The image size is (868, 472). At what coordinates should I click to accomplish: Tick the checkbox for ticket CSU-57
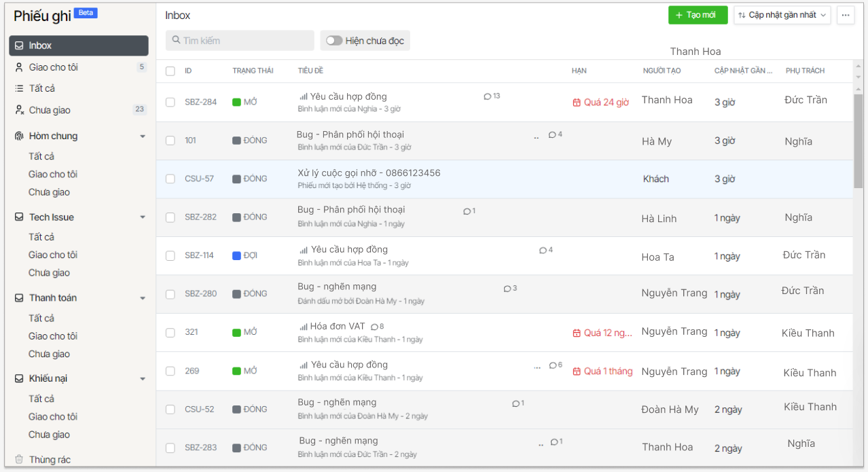(170, 179)
